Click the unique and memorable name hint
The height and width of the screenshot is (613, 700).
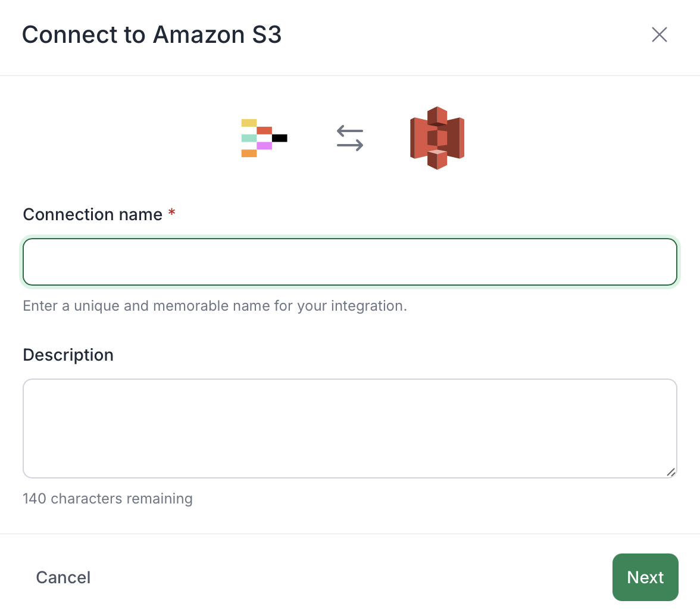click(x=215, y=306)
